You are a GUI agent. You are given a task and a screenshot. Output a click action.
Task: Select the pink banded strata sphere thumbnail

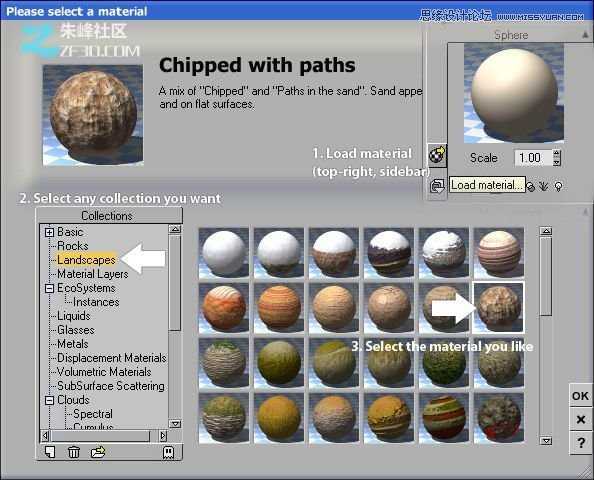(x=499, y=253)
